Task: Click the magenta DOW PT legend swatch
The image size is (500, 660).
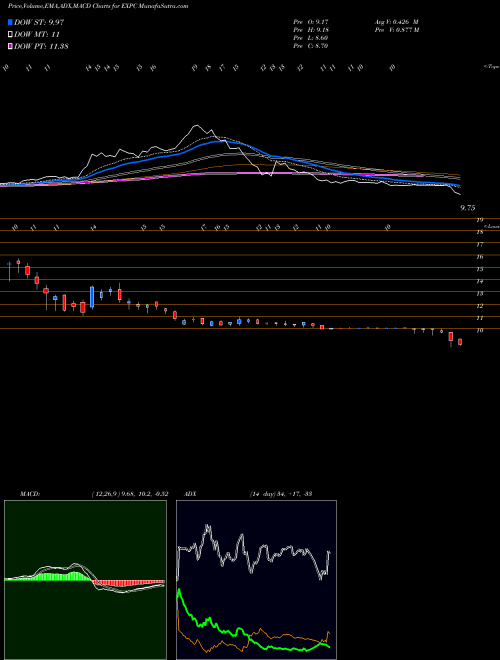Action: (10, 46)
